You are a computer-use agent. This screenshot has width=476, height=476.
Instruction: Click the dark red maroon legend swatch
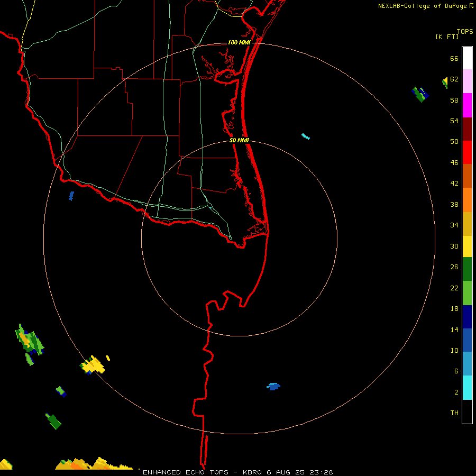[467, 129]
